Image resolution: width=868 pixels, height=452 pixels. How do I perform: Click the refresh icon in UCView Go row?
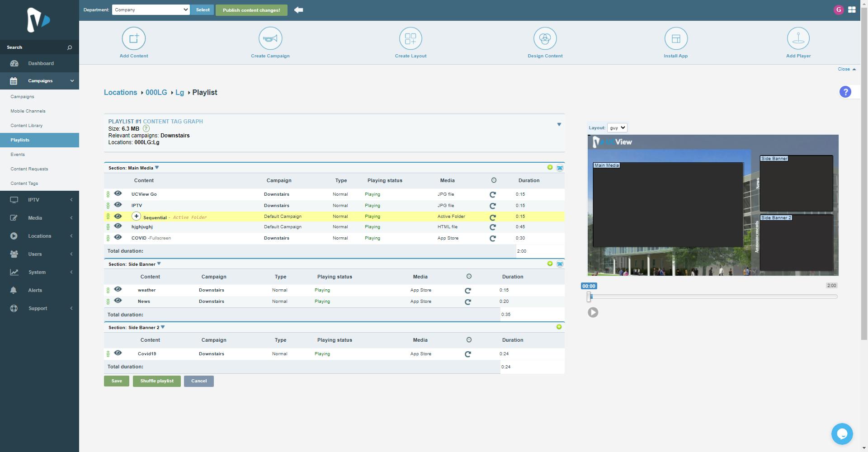point(493,194)
